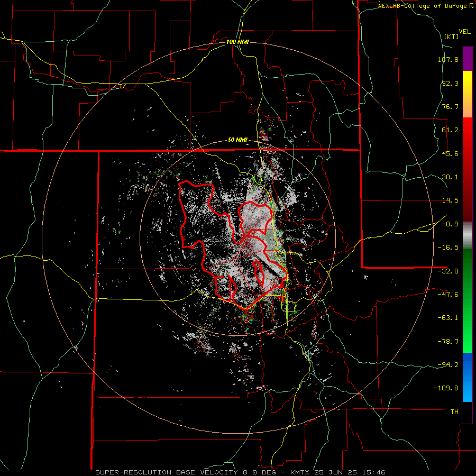
Task: Select the -16.5 legend value
Action: tap(448, 248)
